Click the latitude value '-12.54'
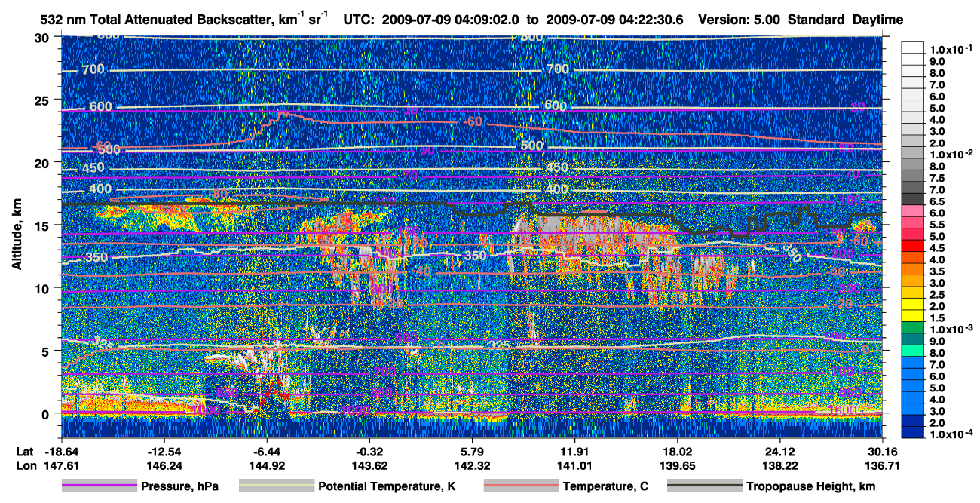980x503 pixels. (x=164, y=452)
